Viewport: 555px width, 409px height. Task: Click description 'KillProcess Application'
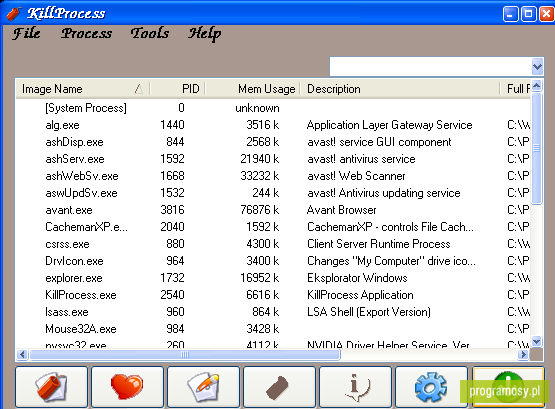coord(360,295)
